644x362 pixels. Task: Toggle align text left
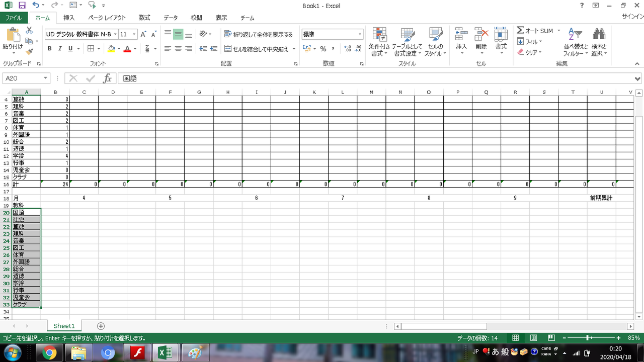168,49
